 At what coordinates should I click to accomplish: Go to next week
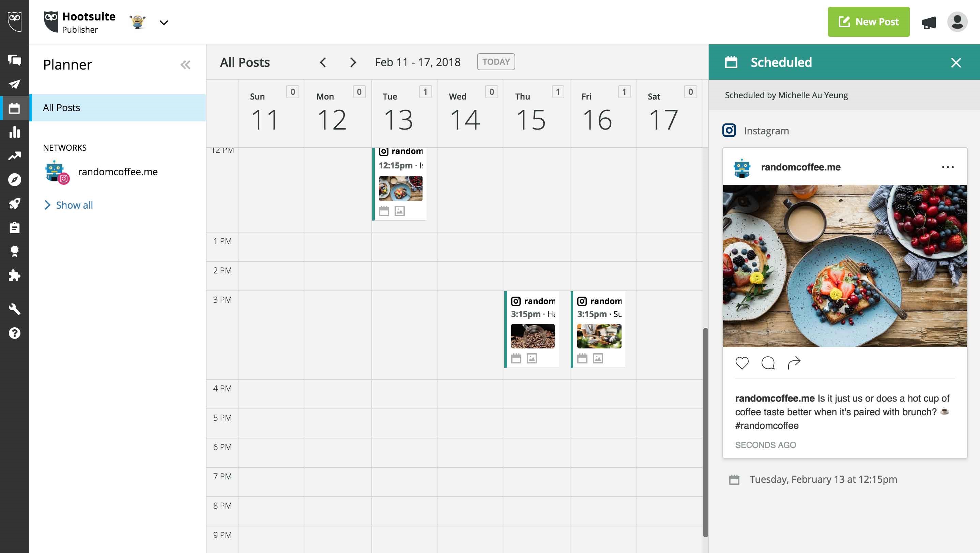(x=353, y=62)
